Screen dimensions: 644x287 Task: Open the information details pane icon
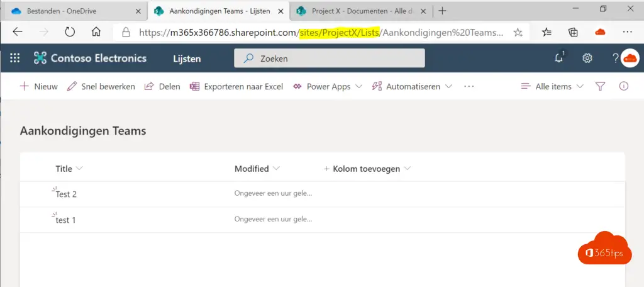pos(624,86)
